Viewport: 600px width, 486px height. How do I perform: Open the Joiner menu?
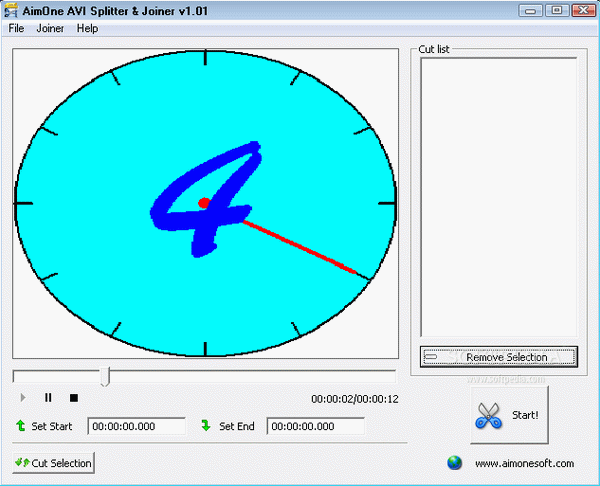(x=50, y=28)
